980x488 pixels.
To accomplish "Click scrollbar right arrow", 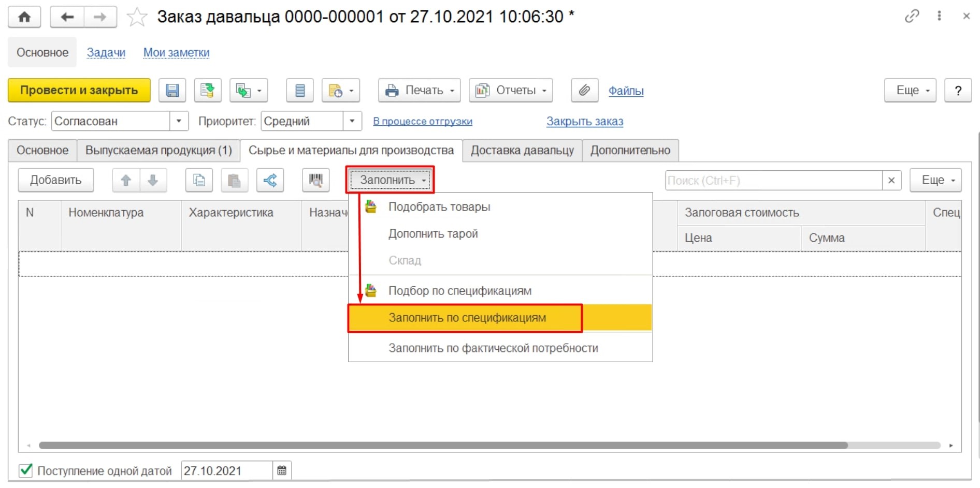I will [951, 446].
